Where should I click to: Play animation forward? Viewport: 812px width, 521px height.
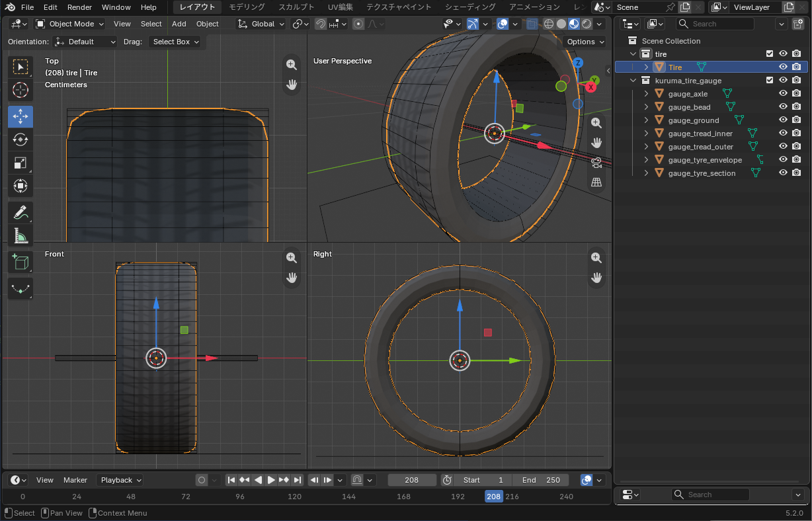271,480
